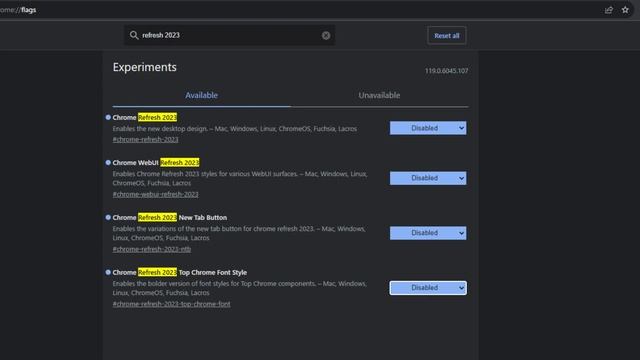
Task: Click the blue dot beside Chrome Refresh 2023
Action: click(x=108, y=117)
